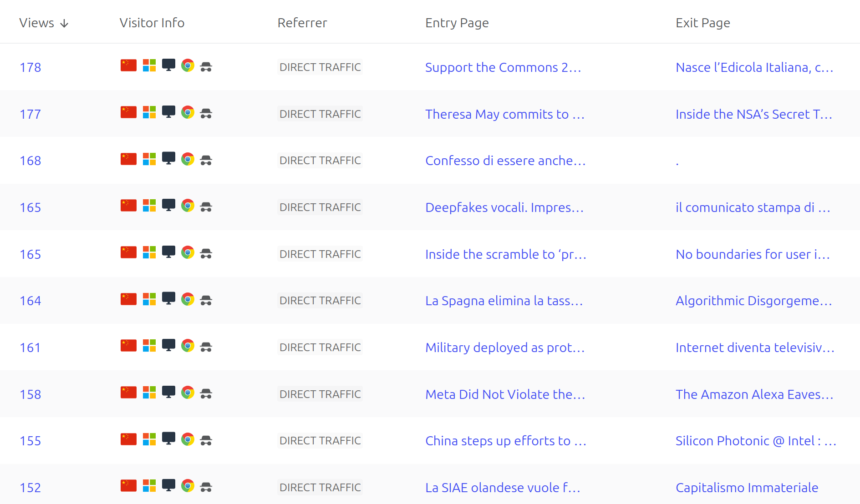
Task: Open exit page 'Silicon Photonic @ Intel'
Action: coord(756,441)
